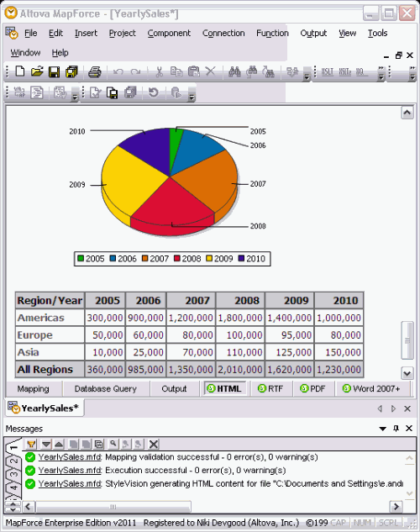Screen dimensions: 420x532
Task: Expand first toolbar overflow options arrow
Action: click(x=306, y=74)
